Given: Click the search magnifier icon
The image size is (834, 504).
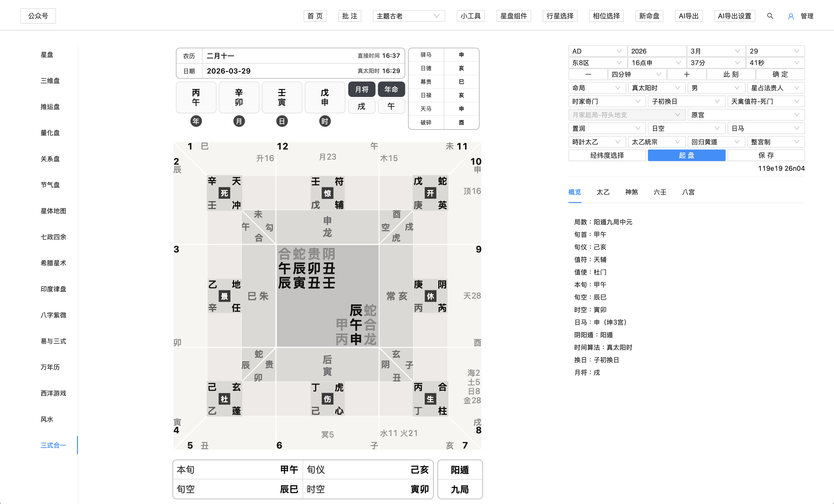Looking at the screenshot, I should tap(770, 16).
